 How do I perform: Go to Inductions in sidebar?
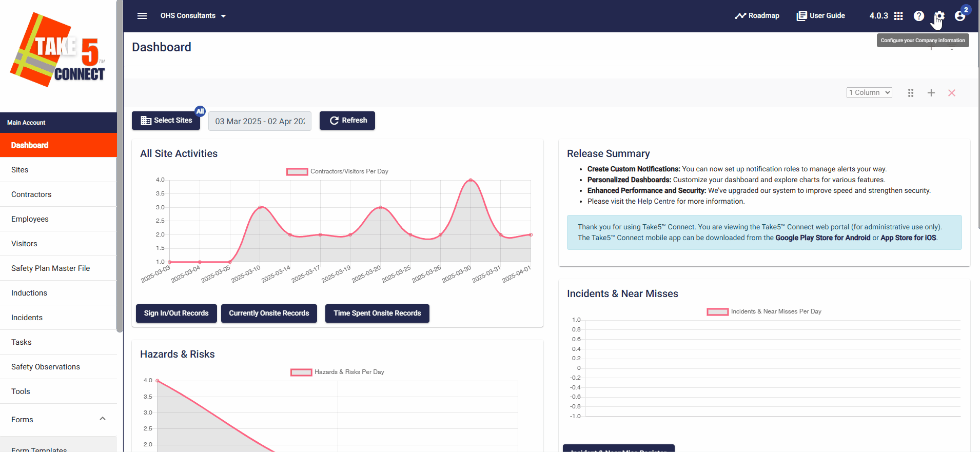click(x=58, y=293)
